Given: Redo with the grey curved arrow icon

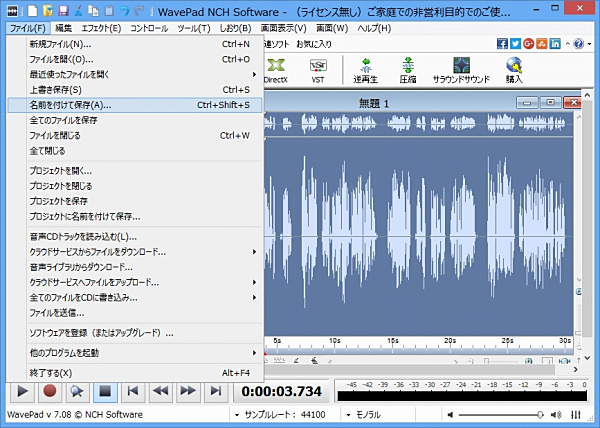Looking at the screenshot, I should coord(139,11).
